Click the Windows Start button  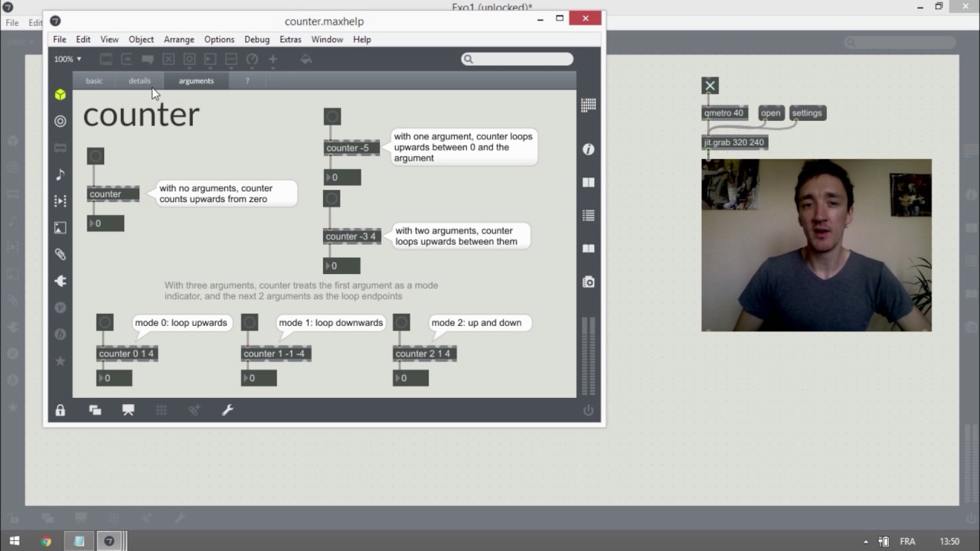[x=15, y=541]
